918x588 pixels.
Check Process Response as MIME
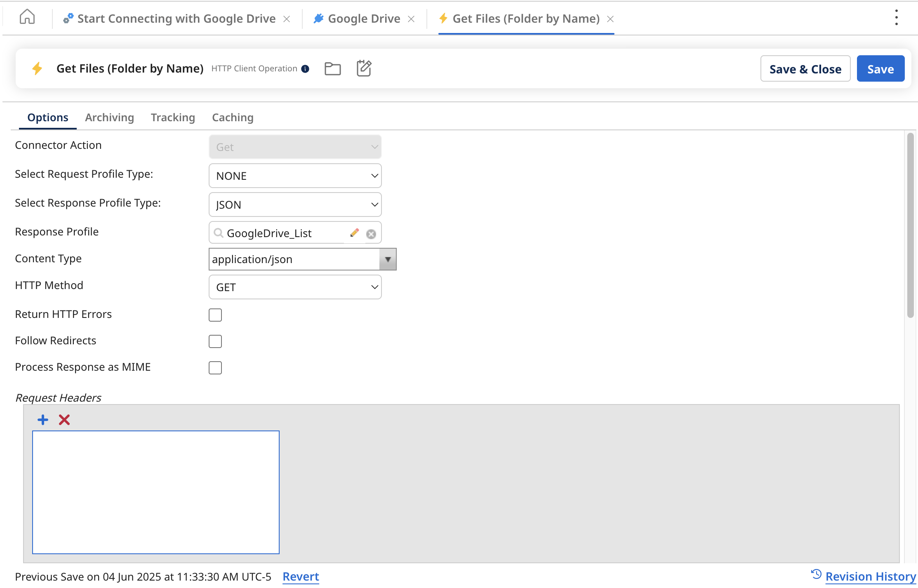pyautogui.click(x=215, y=368)
